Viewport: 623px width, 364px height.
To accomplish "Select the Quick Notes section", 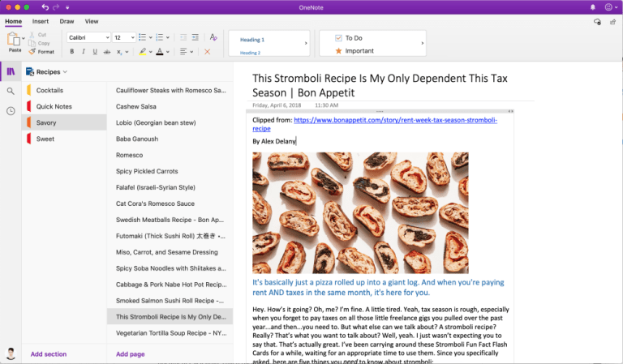I will 64,106.
